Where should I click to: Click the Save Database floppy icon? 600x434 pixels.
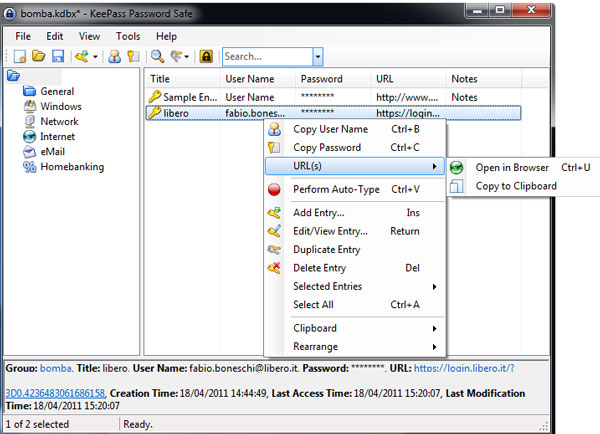point(58,57)
